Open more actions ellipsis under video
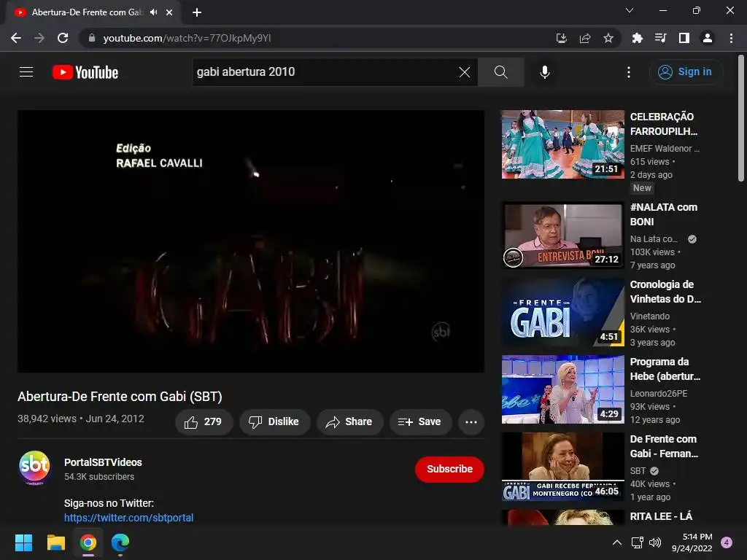The width and height of the screenshot is (747, 560). 471,422
